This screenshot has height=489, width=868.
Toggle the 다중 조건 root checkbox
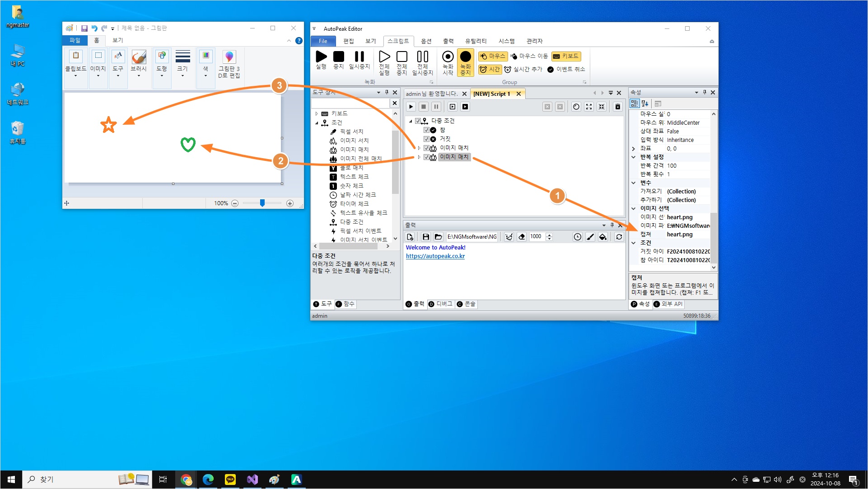[x=418, y=121]
